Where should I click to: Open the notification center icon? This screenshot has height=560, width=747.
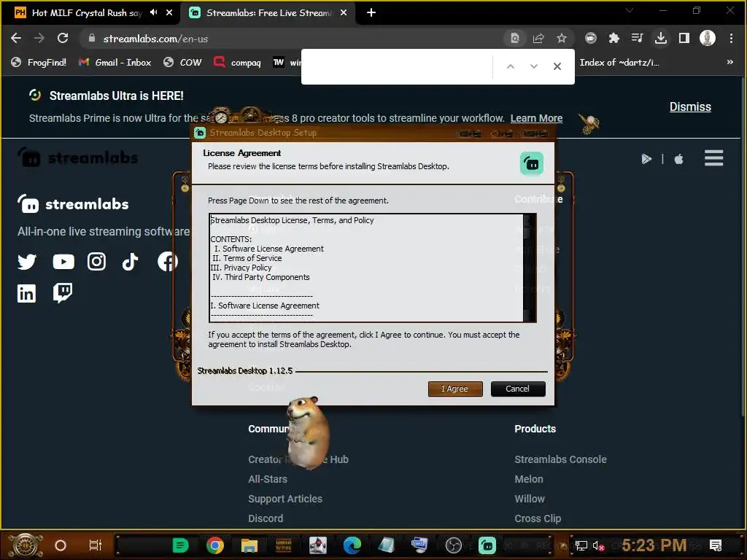coord(715,545)
